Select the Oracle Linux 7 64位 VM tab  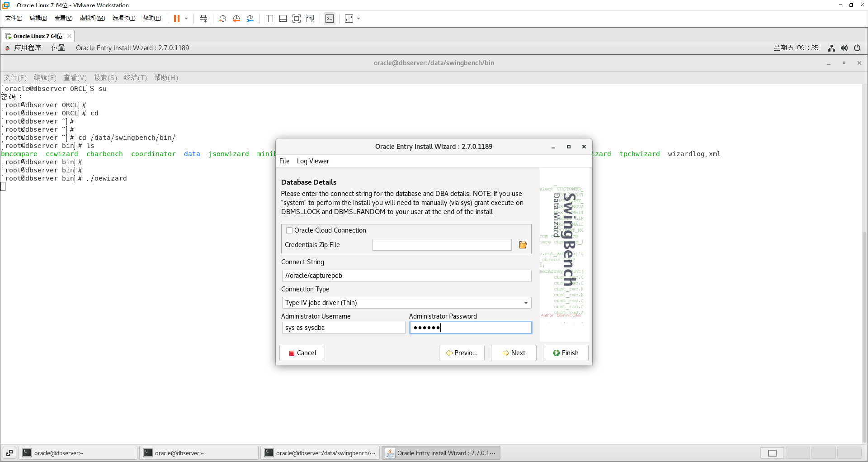38,36
